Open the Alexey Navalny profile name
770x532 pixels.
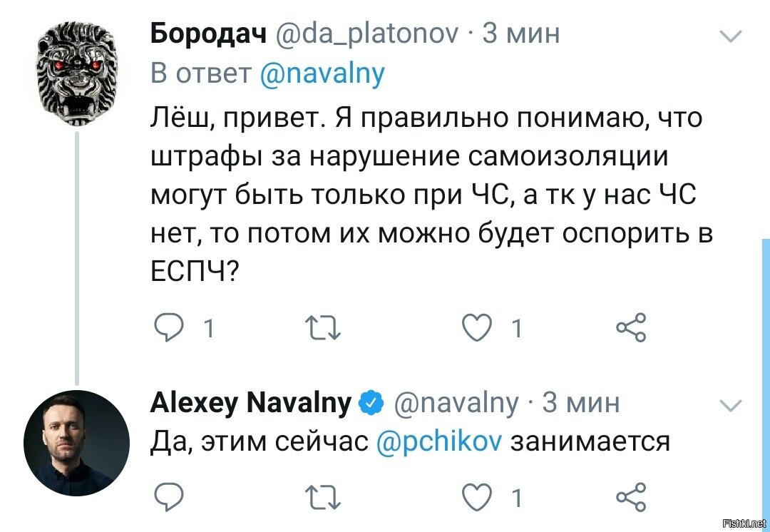pyautogui.click(x=252, y=403)
